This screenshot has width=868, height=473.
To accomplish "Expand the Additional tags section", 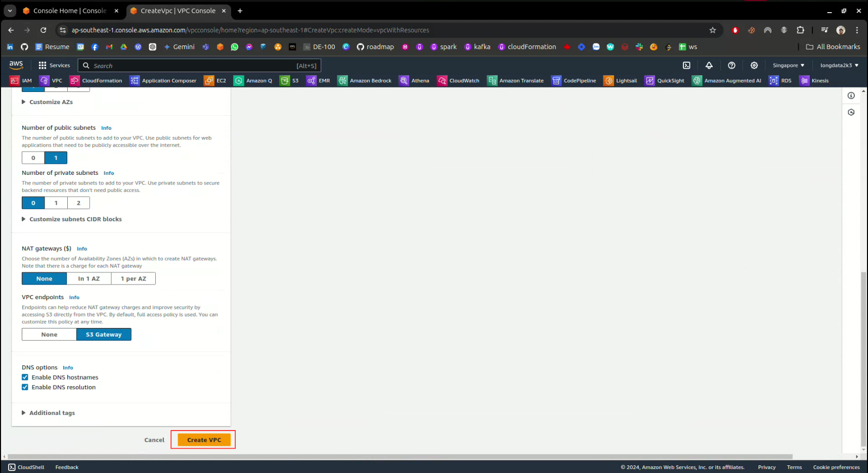I will click(52, 413).
